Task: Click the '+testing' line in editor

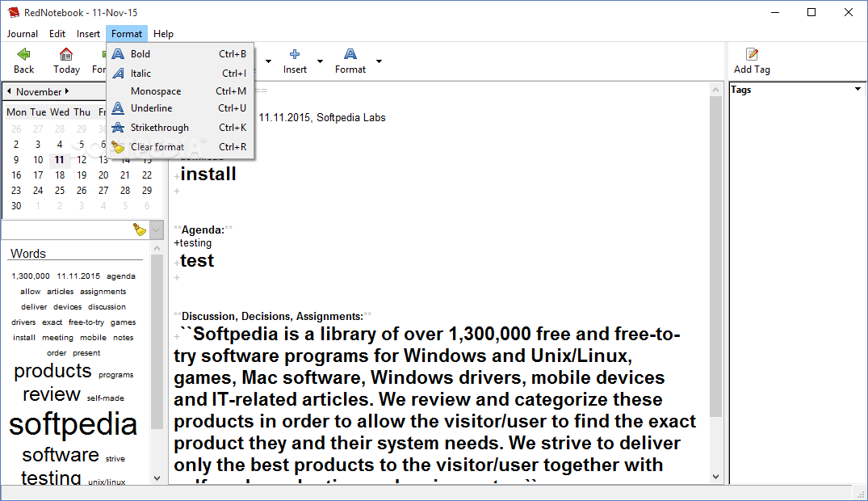Action: coord(193,242)
